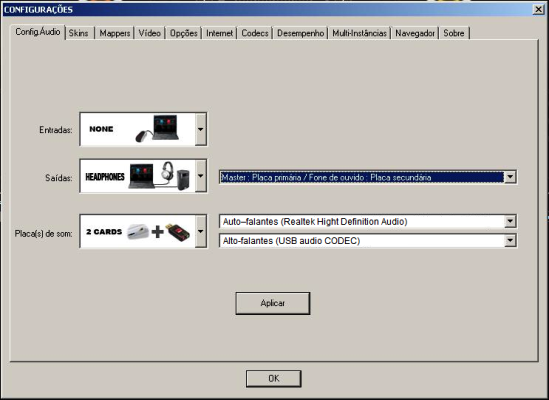Click the HEADPHONES output setup image

coord(138,176)
